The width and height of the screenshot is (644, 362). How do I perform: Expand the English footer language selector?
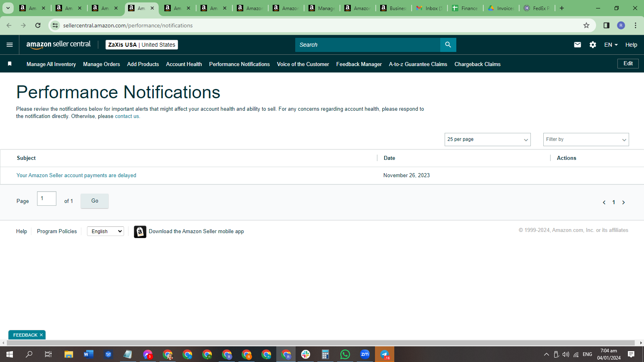(106, 231)
